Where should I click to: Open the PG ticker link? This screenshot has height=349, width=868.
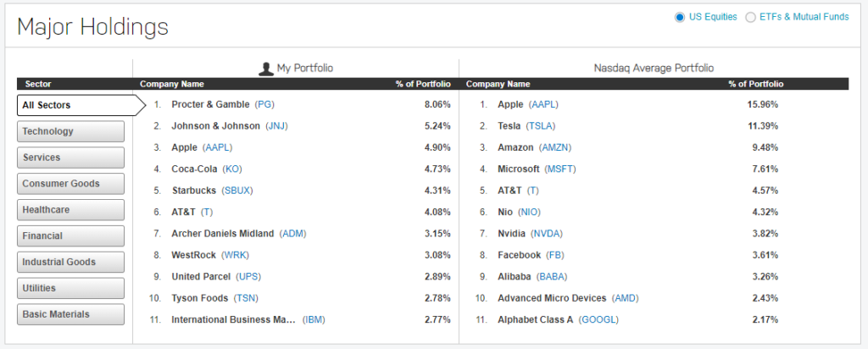264,104
